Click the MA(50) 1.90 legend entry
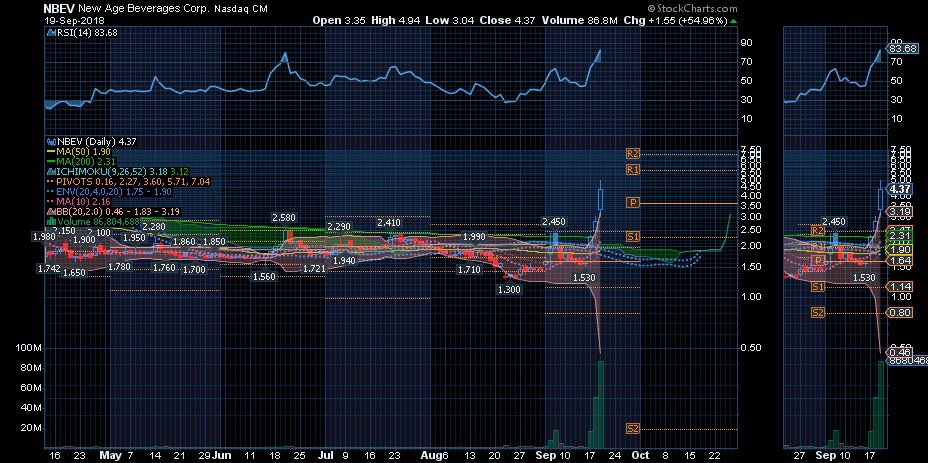This screenshot has height=463, width=928. [x=83, y=152]
